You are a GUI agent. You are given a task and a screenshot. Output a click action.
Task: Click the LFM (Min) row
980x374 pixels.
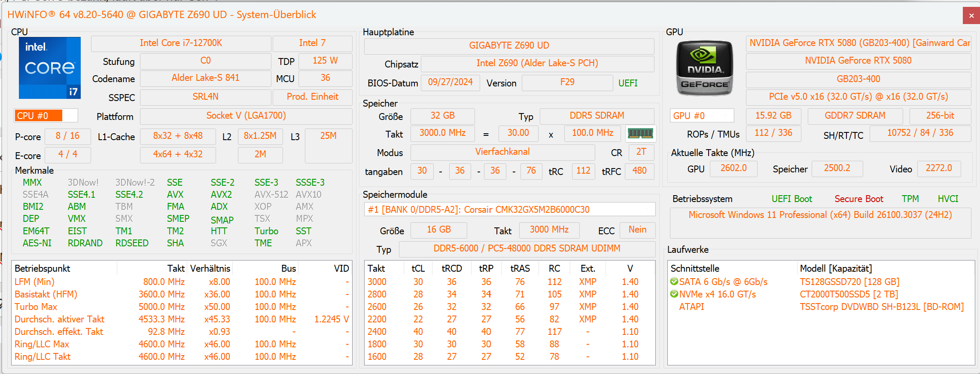182,282
